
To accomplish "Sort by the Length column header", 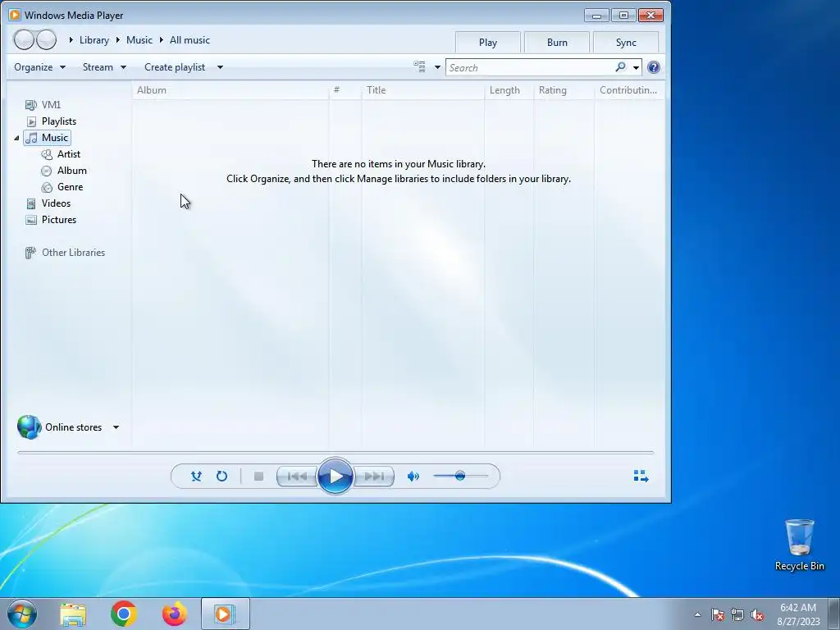I will point(509,90).
